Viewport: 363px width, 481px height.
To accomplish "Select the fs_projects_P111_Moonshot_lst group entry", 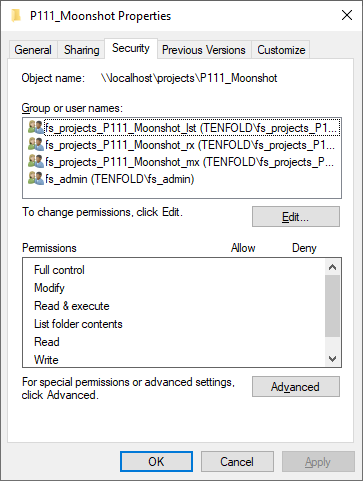I will (x=182, y=128).
